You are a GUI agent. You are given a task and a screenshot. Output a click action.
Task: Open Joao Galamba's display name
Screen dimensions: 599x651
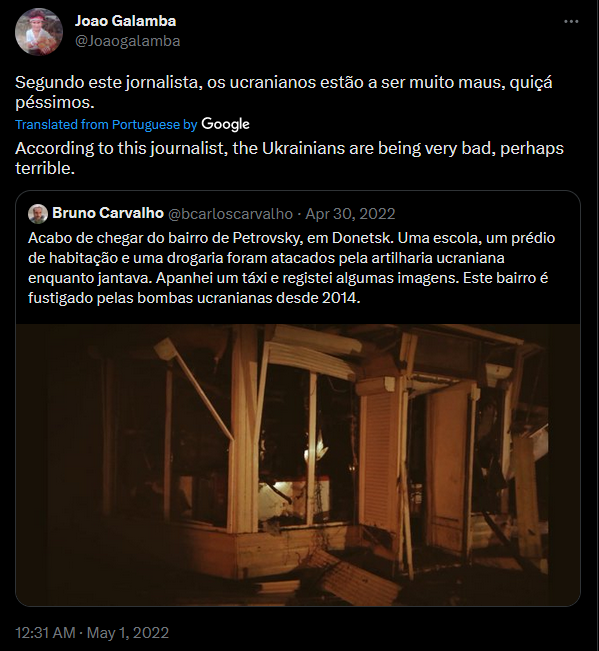tap(125, 21)
